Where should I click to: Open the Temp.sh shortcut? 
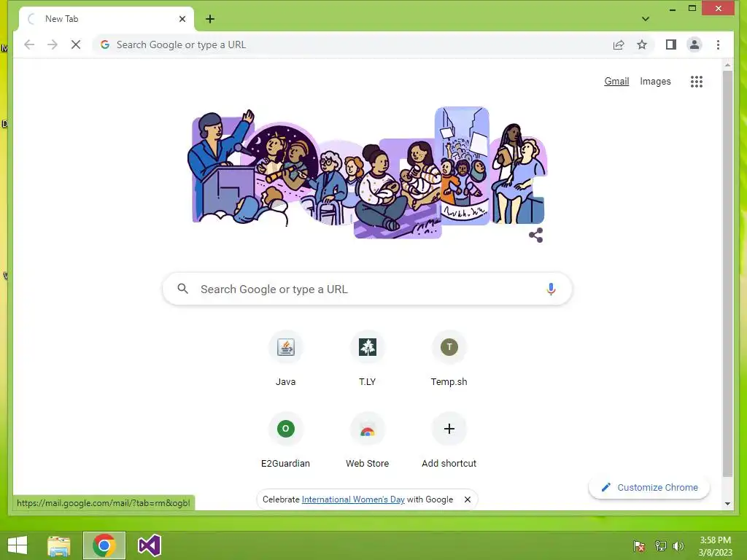449,359
